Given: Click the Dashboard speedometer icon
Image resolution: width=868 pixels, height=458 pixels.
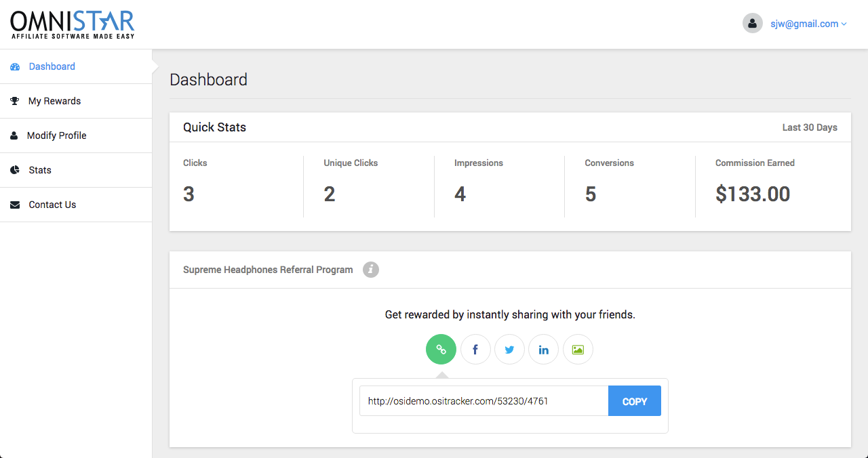Looking at the screenshot, I should (15, 66).
